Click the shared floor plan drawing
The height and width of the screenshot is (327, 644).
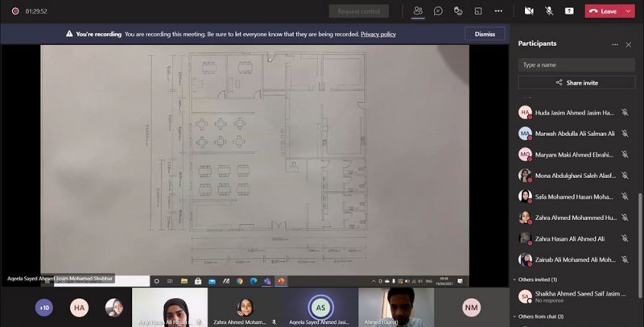[254, 159]
